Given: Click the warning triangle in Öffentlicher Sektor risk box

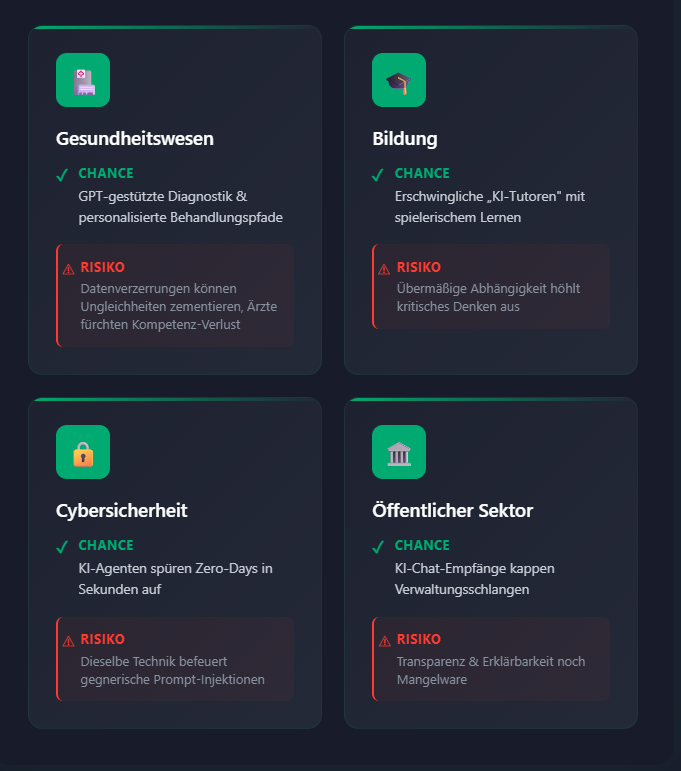Looking at the screenshot, I should pyautogui.click(x=385, y=641).
